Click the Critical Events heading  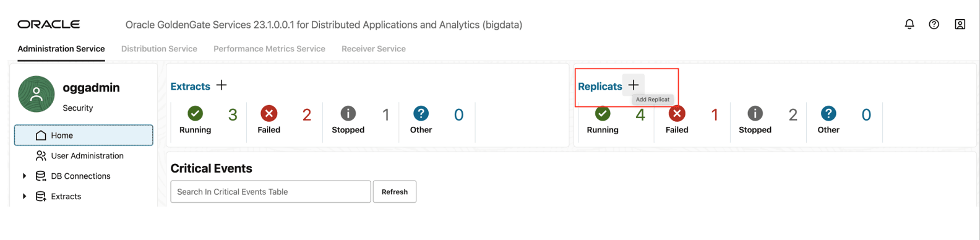point(211,168)
